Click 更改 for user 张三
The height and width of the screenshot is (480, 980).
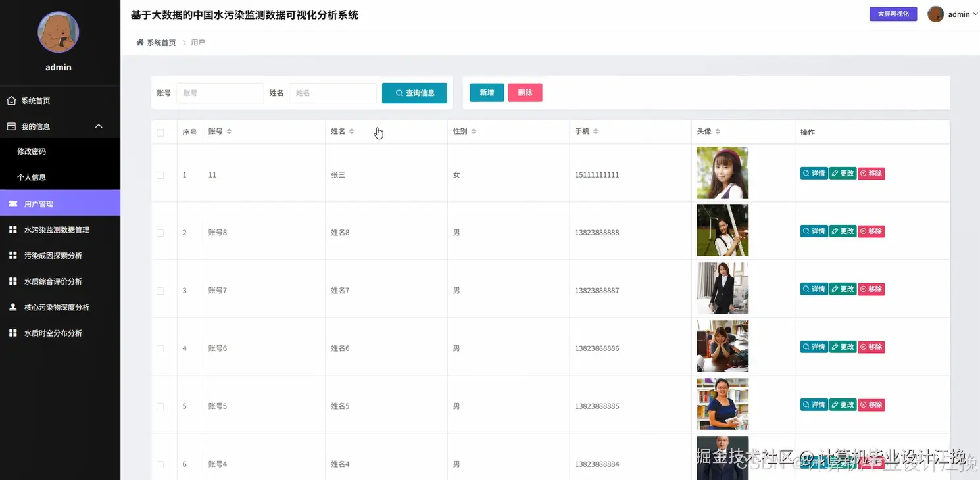(x=843, y=174)
